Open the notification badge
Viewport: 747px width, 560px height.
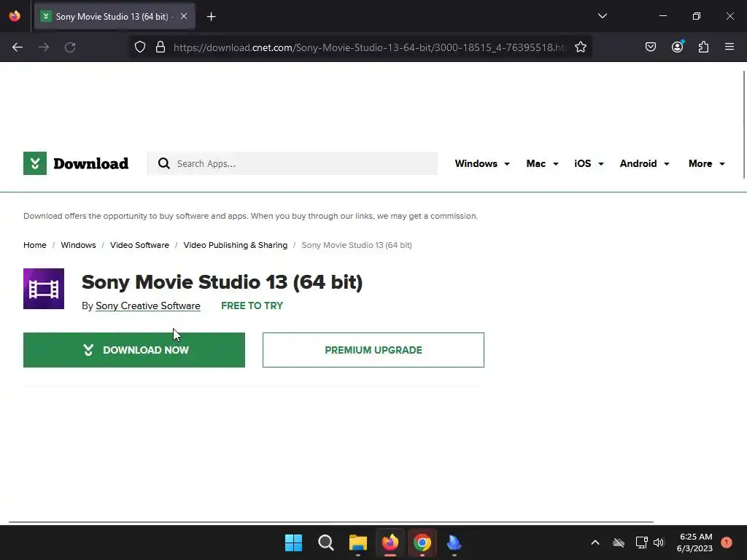pos(727,542)
